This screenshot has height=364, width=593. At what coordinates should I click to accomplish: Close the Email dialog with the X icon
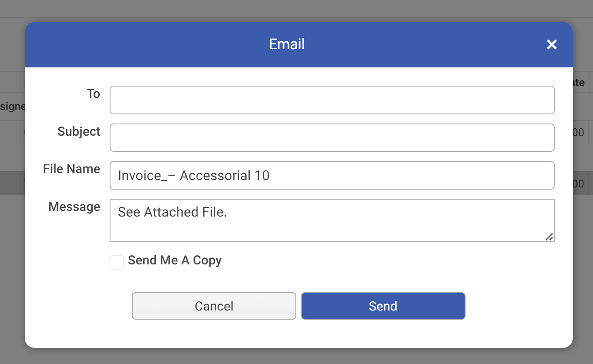(x=552, y=44)
